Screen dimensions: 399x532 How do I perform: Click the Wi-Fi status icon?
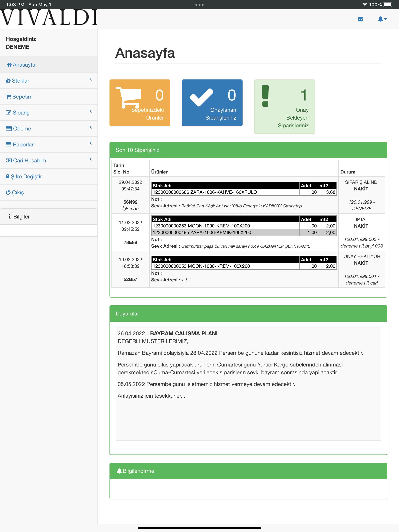pyautogui.click(x=365, y=4)
